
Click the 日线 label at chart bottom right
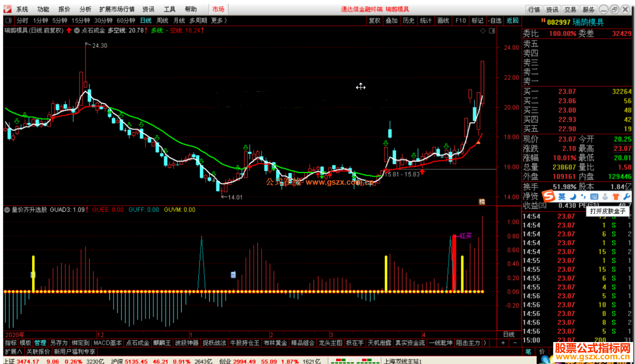point(509,334)
